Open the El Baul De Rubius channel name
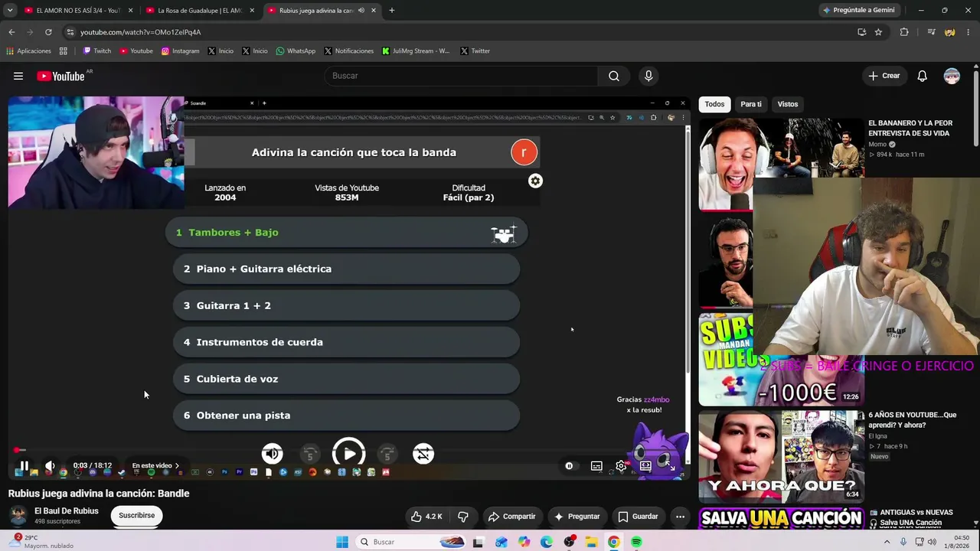The height and width of the screenshot is (551, 980). (x=67, y=511)
